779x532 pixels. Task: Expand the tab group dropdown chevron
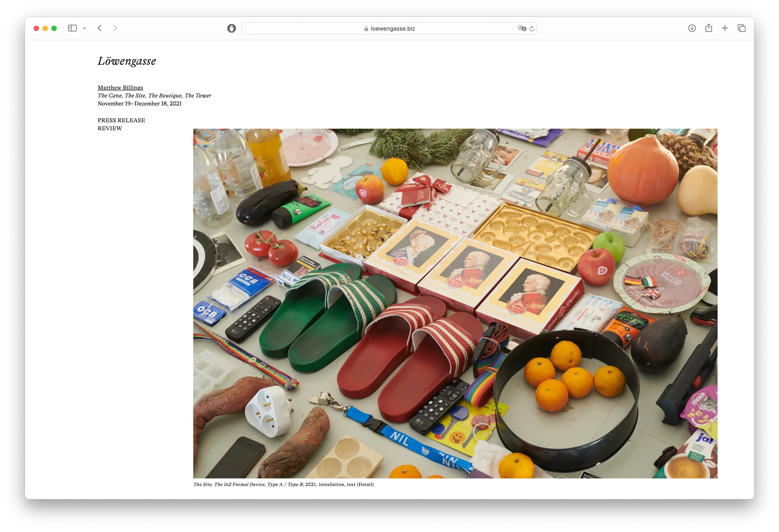coord(85,29)
